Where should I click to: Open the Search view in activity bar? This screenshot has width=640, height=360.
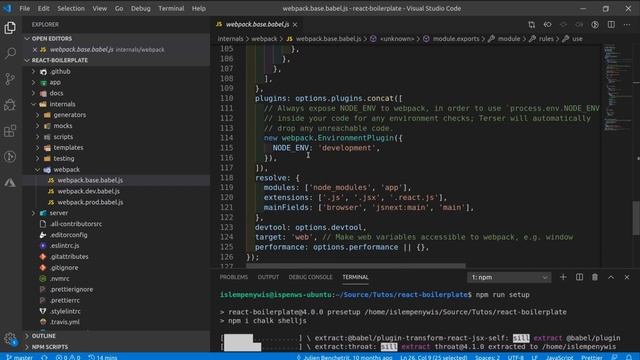10,53
